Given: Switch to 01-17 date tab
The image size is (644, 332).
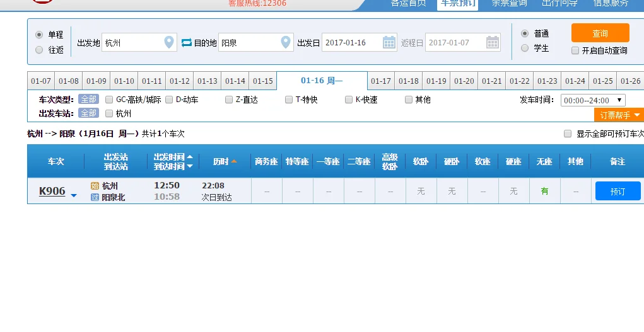Looking at the screenshot, I should (x=381, y=81).
